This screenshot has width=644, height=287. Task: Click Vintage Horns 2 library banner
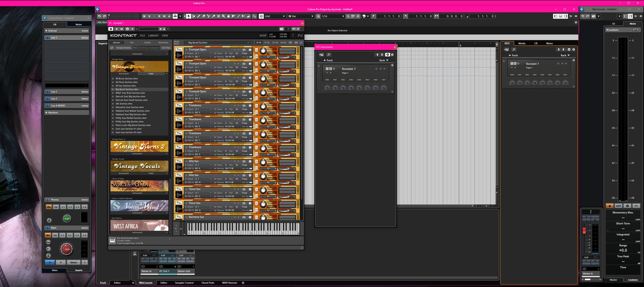point(139,146)
